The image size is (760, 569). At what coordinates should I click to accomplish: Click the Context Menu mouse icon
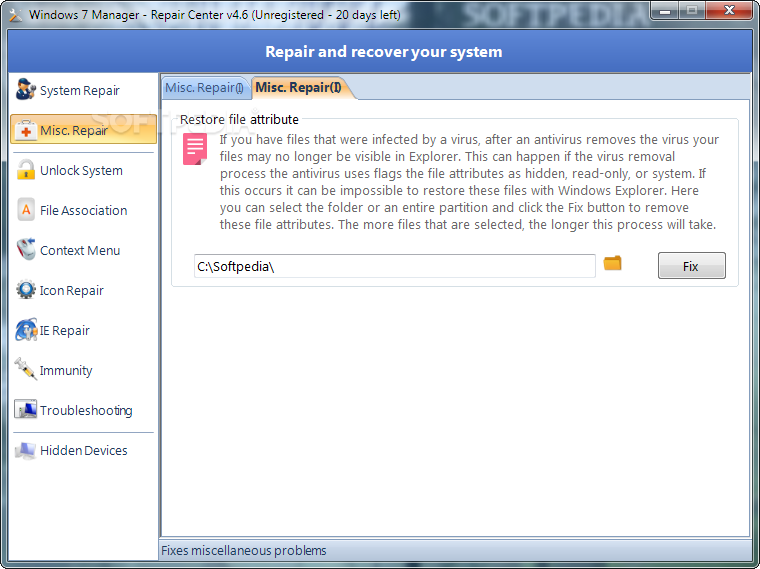(26, 250)
